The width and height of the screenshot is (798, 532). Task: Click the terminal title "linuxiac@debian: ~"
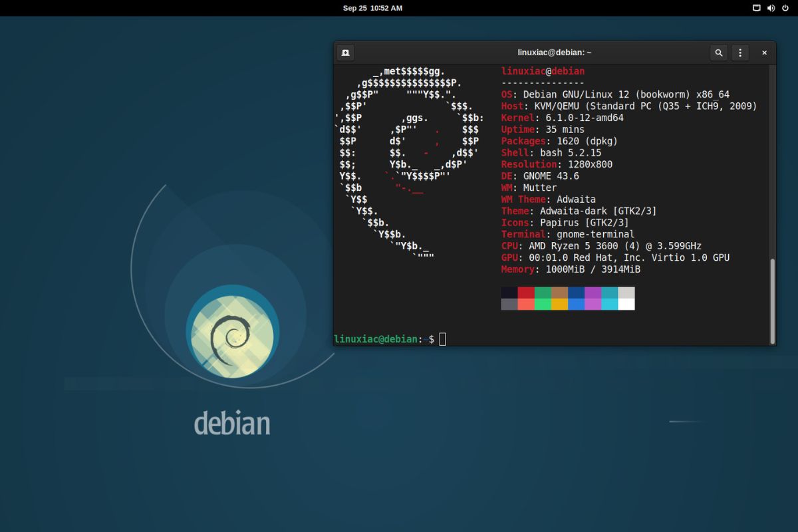pos(555,53)
